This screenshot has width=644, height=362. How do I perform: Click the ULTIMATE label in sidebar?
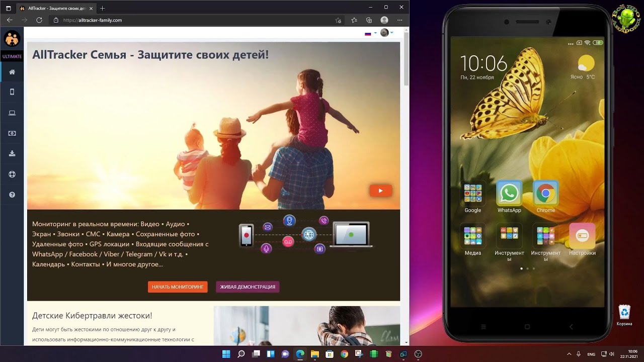click(12, 56)
